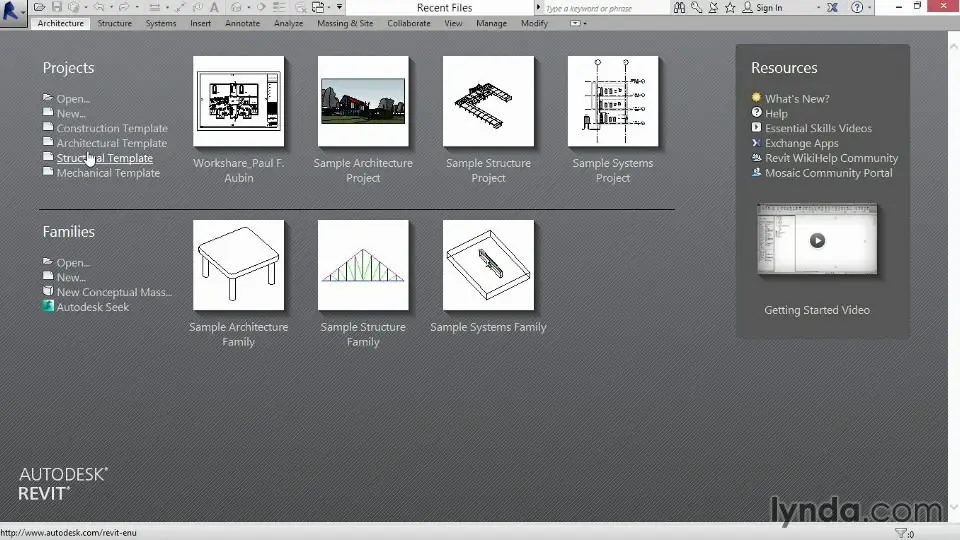
Task: Open the Analyze ribbon tab
Action: tap(288, 23)
